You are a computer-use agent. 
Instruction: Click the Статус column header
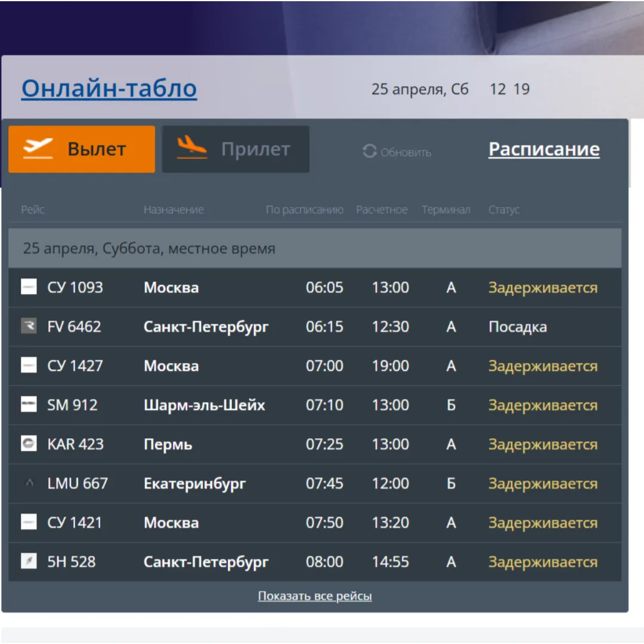pyautogui.click(x=504, y=210)
